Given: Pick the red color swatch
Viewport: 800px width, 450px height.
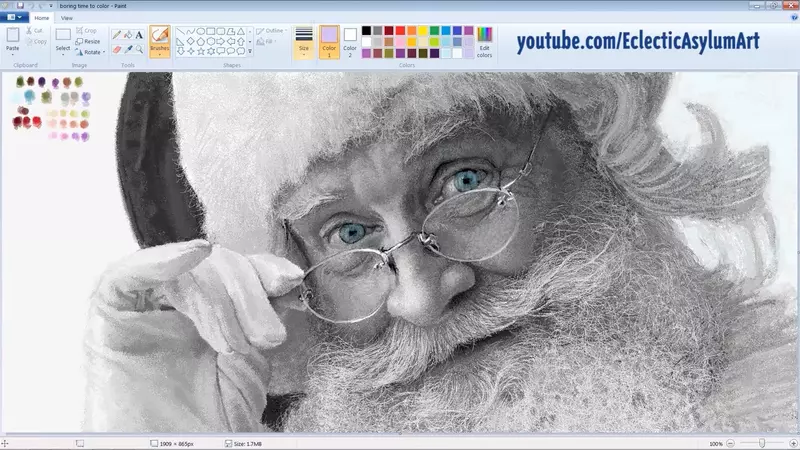Looking at the screenshot, I should coord(401,31).
